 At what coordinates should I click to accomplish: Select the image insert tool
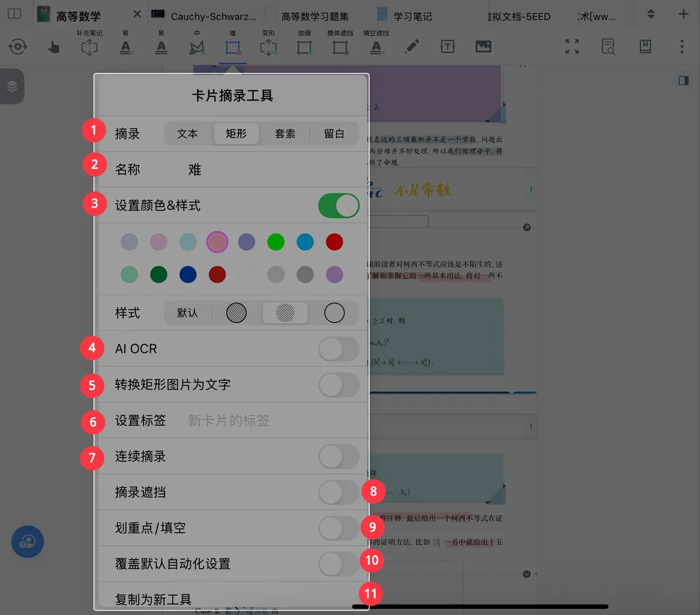click(484, 47)
